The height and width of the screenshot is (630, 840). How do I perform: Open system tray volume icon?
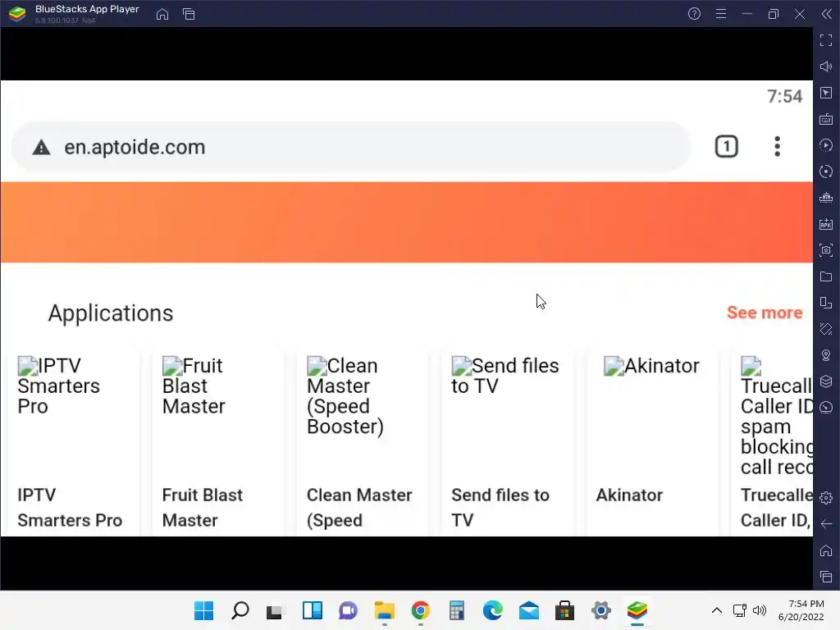[x=759, y=610]
